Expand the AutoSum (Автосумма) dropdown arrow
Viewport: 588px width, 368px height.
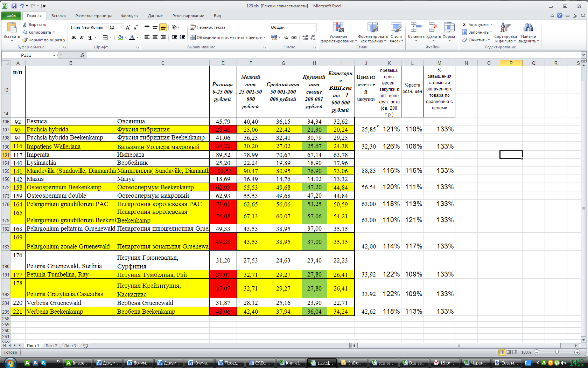[491, 25]
